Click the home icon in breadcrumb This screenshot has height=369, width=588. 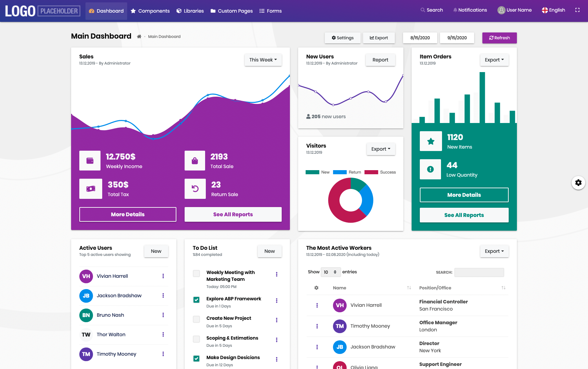click(139, 37)
